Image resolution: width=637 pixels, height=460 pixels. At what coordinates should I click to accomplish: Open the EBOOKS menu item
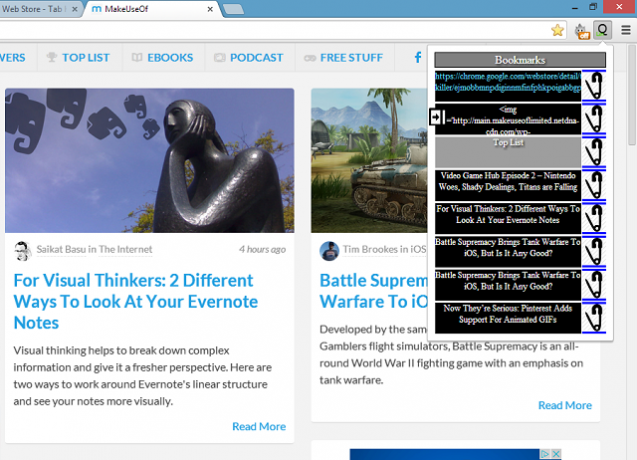(162, 57)
